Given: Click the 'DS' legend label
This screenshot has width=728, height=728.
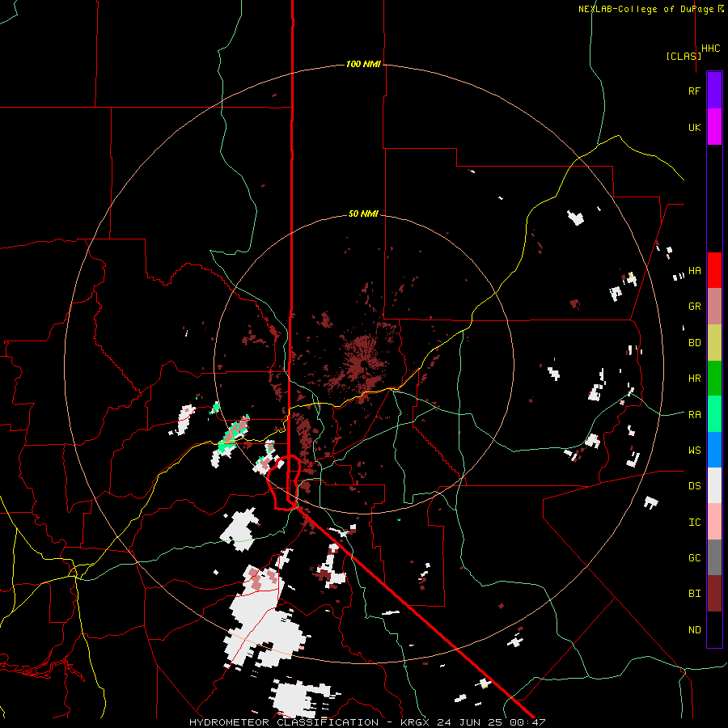Looking at the screenshot, I should pos(694,485).
